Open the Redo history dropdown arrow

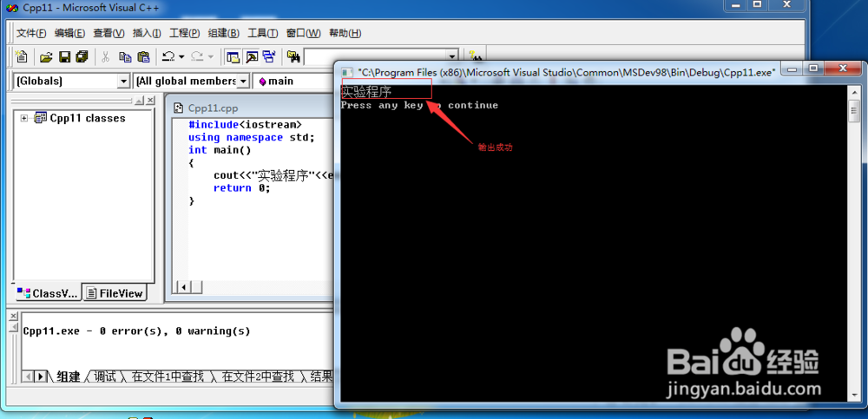(211, 56)
